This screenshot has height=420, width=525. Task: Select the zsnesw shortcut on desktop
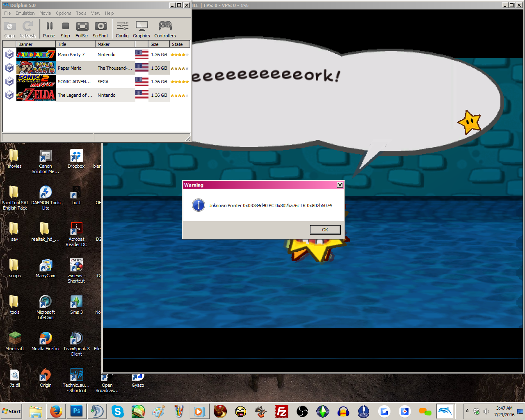tap(76, 271)
